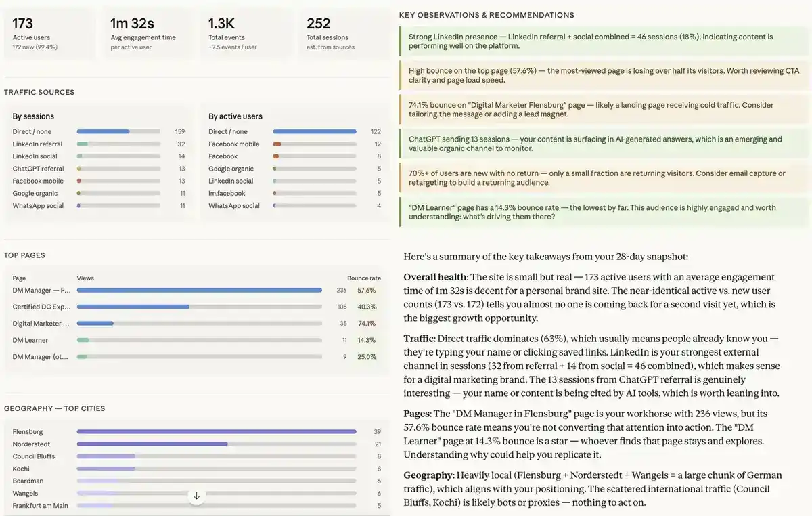Click the Facebook row with value 8
Screen dimensions: 812x516
tap(295, 156)
